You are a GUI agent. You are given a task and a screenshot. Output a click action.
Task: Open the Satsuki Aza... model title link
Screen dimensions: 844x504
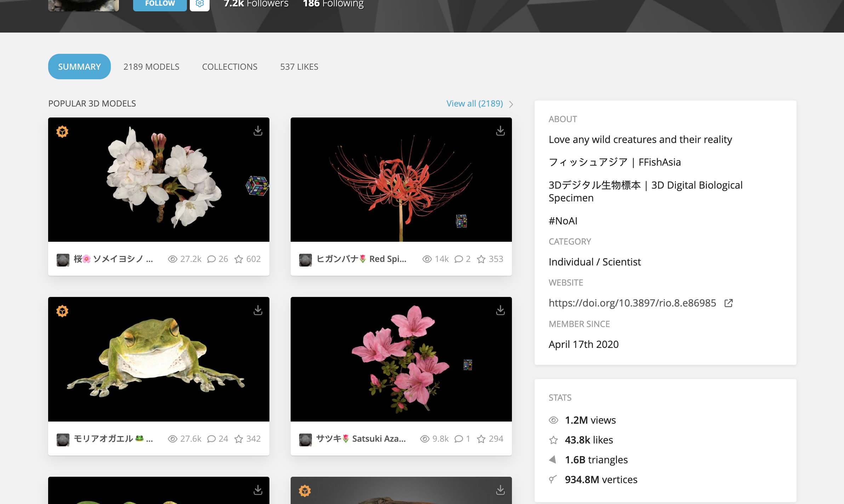[361, 439]
